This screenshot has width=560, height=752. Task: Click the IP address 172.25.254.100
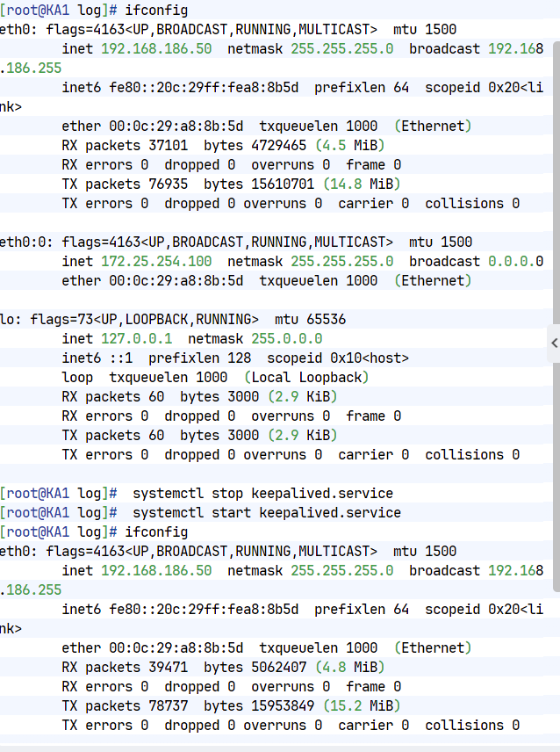coord(156,262)
